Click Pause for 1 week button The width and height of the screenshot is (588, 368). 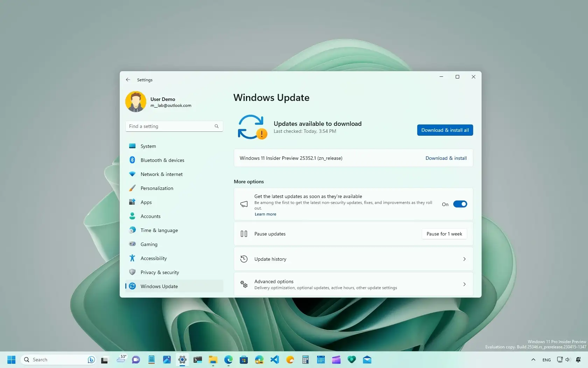tap(444, 234)
